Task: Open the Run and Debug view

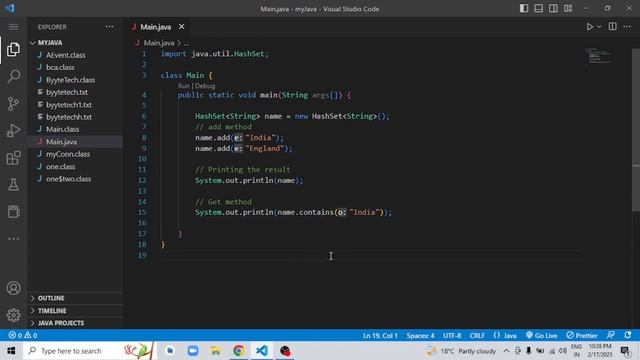Action: pos(13,131)
